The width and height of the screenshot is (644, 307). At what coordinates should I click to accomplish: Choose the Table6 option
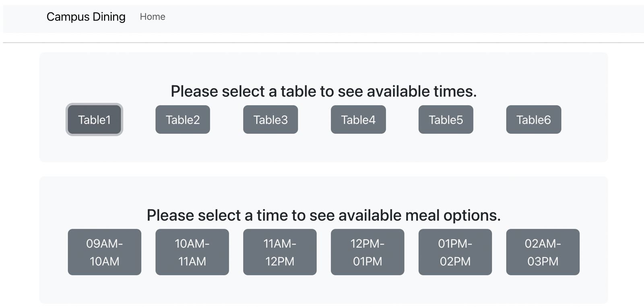pyautogui.click(x=533, y=120)
